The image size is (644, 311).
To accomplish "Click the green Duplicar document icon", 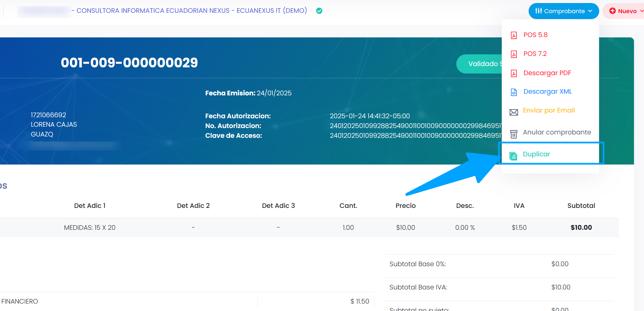I will point(513,156).
